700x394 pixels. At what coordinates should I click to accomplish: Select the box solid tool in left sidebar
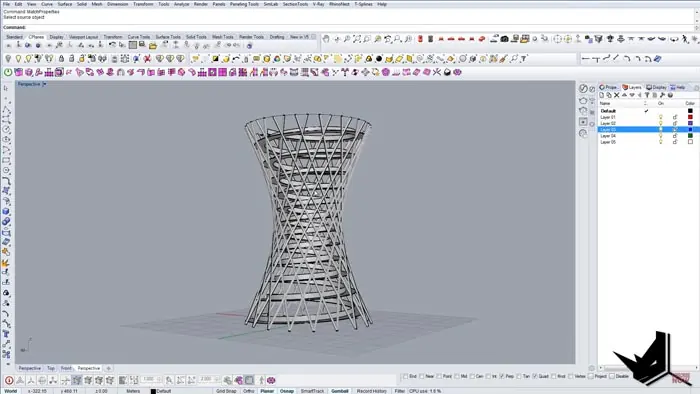(x=6, y=212)
